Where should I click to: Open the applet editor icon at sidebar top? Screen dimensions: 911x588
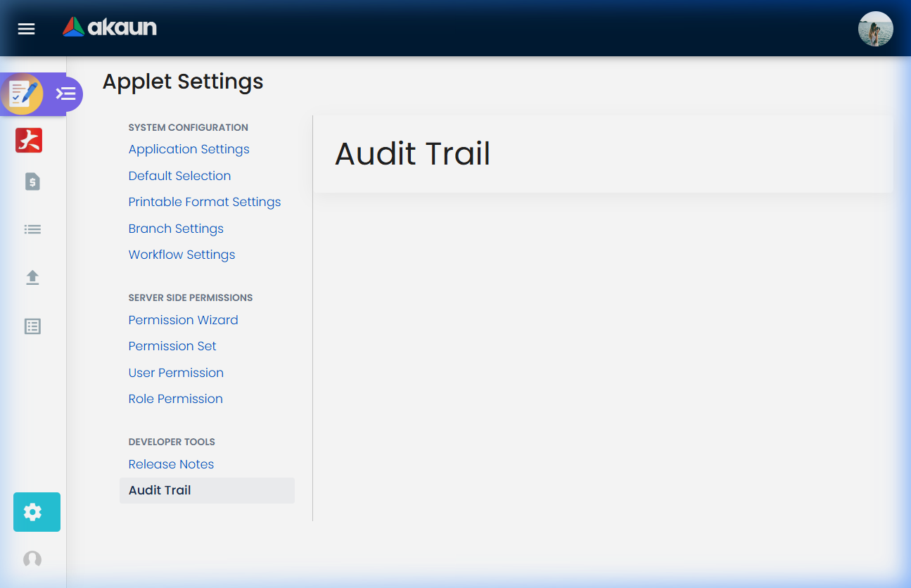coord(23,93)
